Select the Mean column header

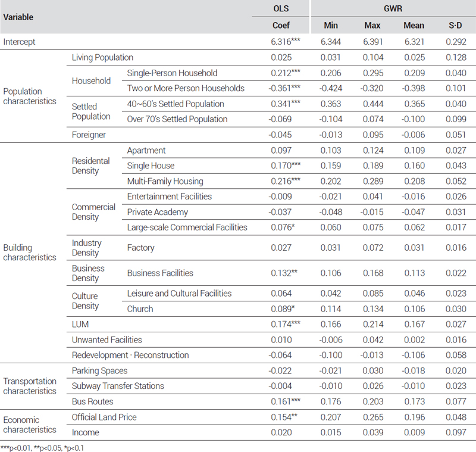tap(414, 26)
